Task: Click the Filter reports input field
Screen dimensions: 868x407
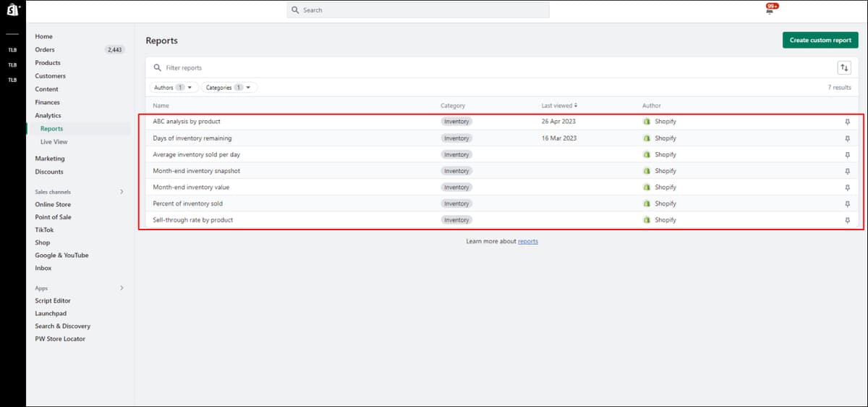Action: (492, 68)
